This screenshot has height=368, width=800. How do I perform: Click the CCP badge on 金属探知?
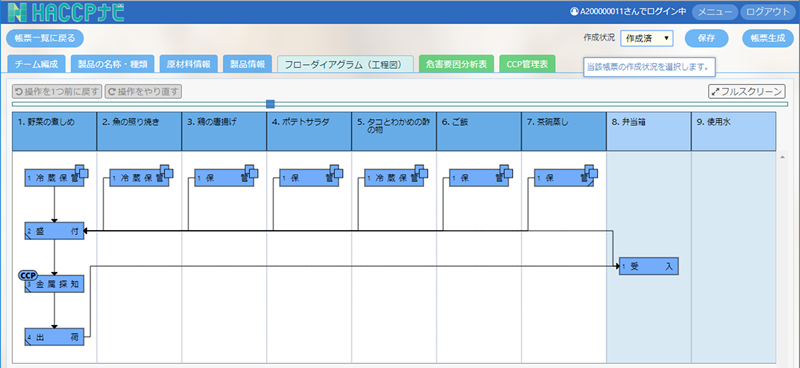pyautogui.click(x=29, y=276)
